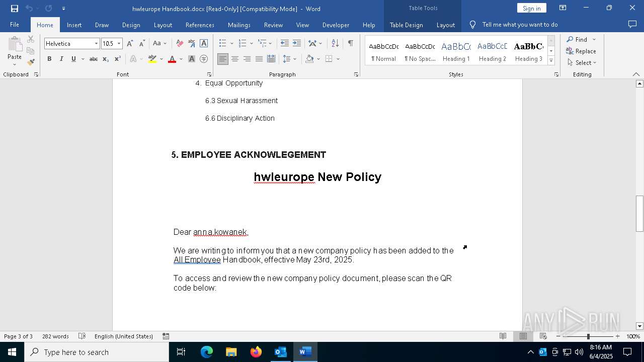
Task: Toggle Underline formatting
Action: coord(73,59)
